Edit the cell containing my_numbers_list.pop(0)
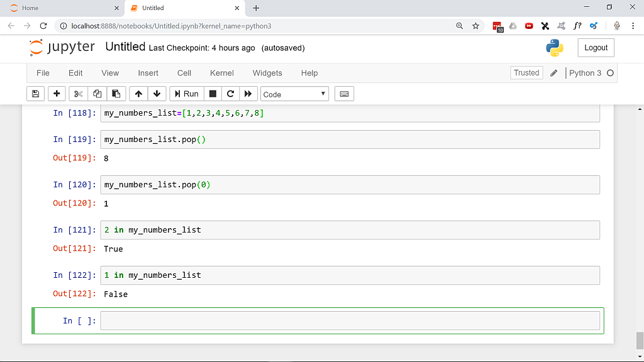The width and height of the screenshot is (644, 362). tap(350, 185)
